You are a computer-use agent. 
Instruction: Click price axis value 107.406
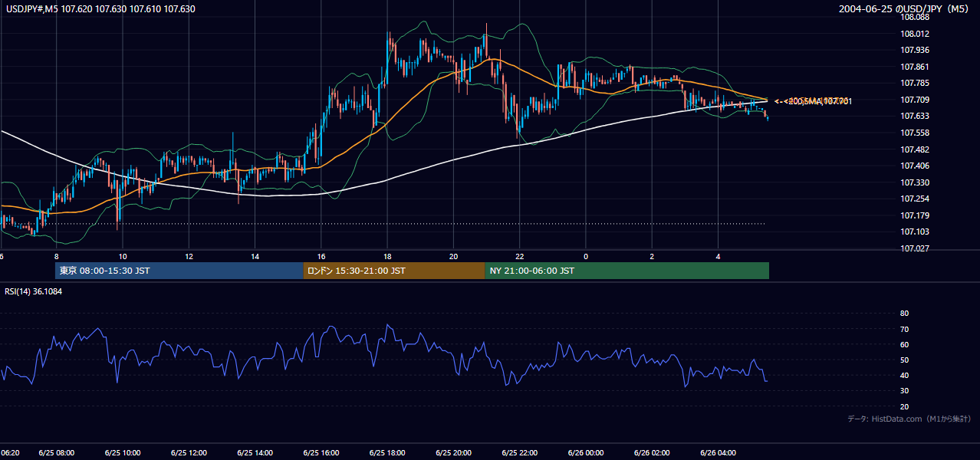coord(914,166)
